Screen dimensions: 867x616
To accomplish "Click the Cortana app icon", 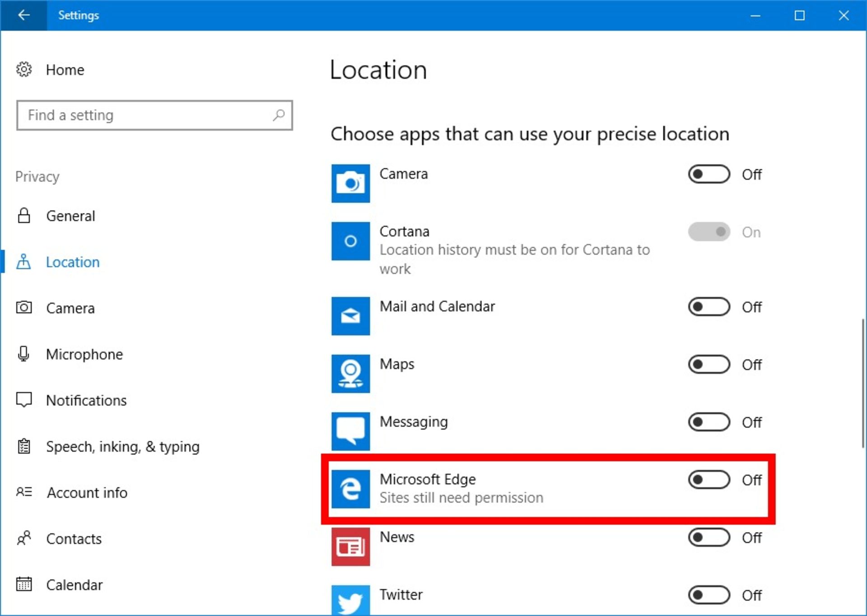I will [x=350, y=241].
